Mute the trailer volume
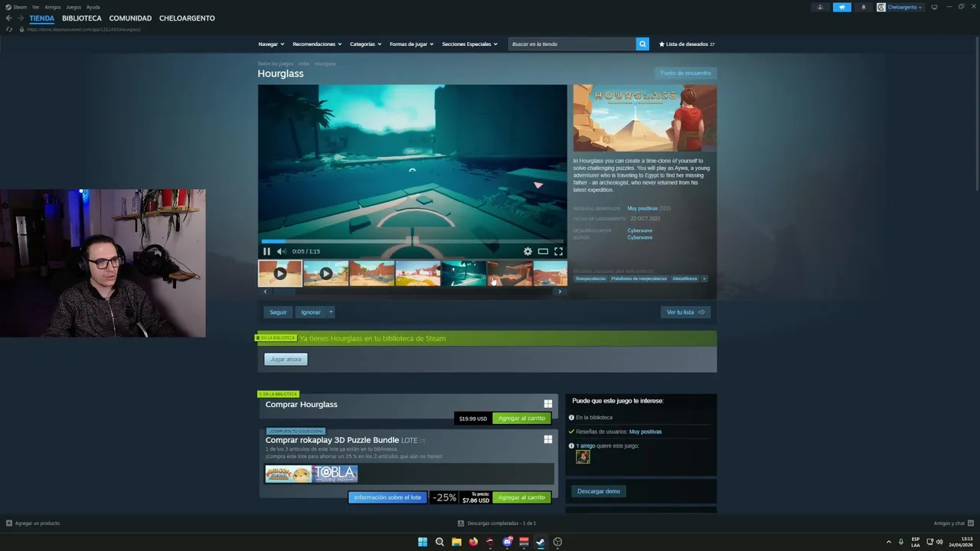 coord(281,251)
